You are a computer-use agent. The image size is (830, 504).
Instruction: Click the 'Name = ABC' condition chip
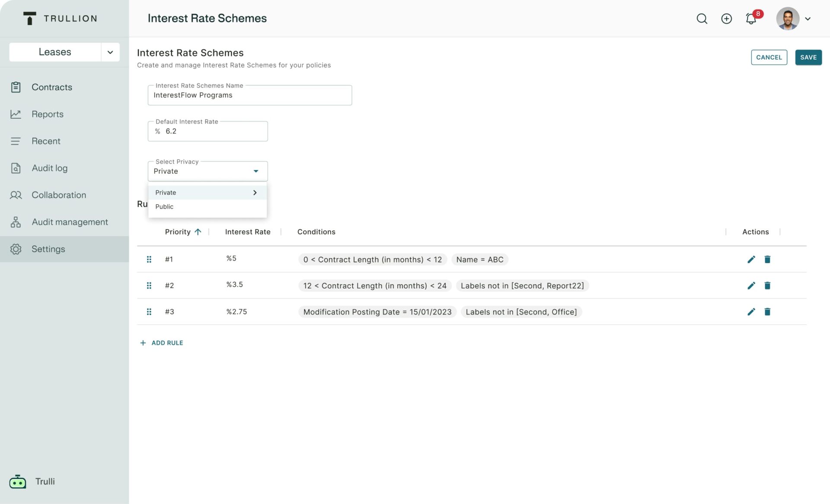pyautogui.click(x=480, y=260)
